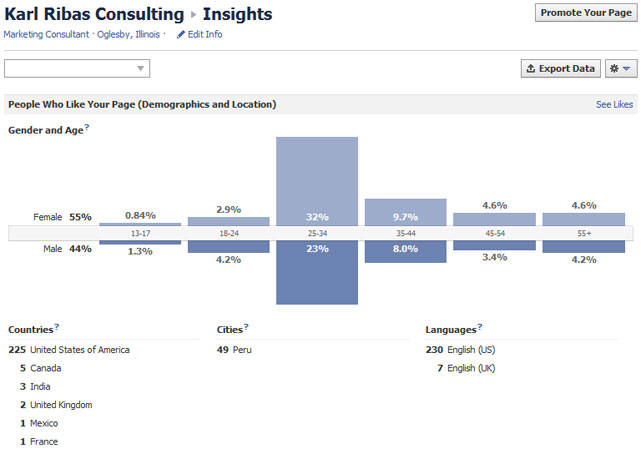Image resolution: width=641 pixels, height=454 pixels.
Task: Click the Export Data button
Action: pos(560,69)
